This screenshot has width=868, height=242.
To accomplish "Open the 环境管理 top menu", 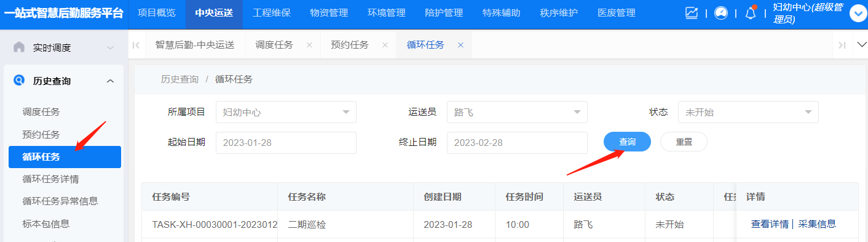I will click(387, 13).
